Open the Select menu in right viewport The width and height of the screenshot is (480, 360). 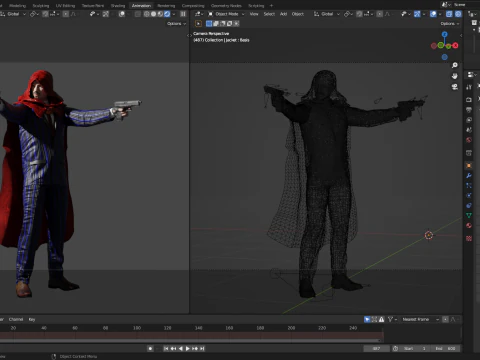click(x=269, y=14)
